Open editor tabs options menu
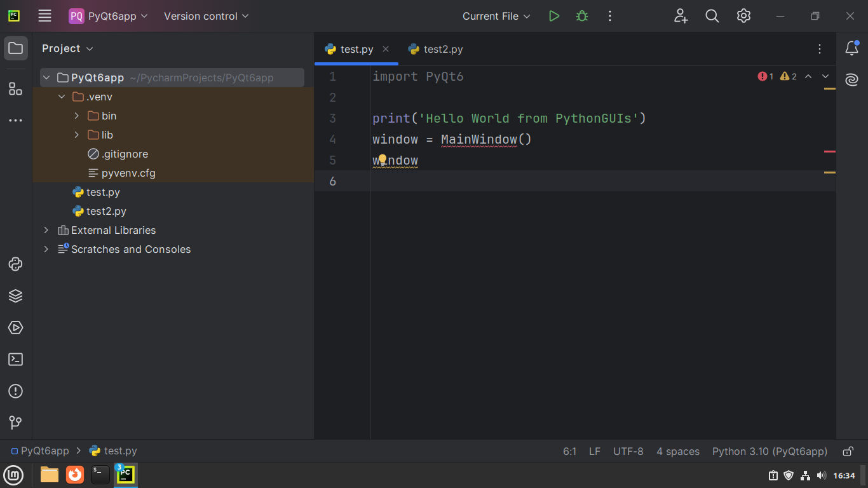The width and height of the screenshot is (868, 488). tap(820, 49)
